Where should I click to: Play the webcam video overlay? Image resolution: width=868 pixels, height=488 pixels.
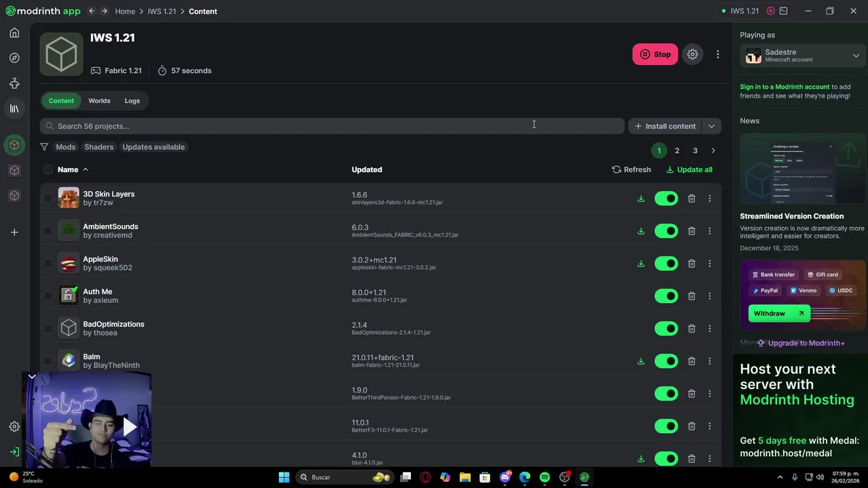(x=130, y=427)
